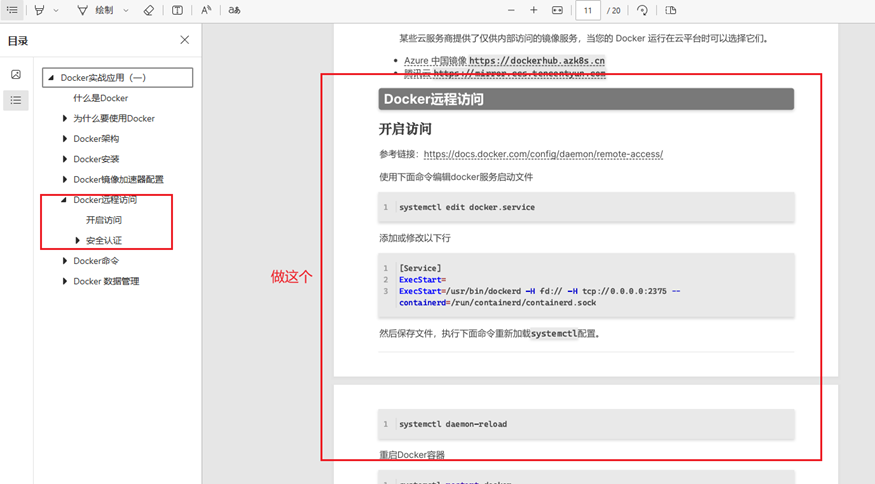This screenshot has height=484, width=875.
Task: Select the 绘制 draw tool
Action: [x=95, y=10]
